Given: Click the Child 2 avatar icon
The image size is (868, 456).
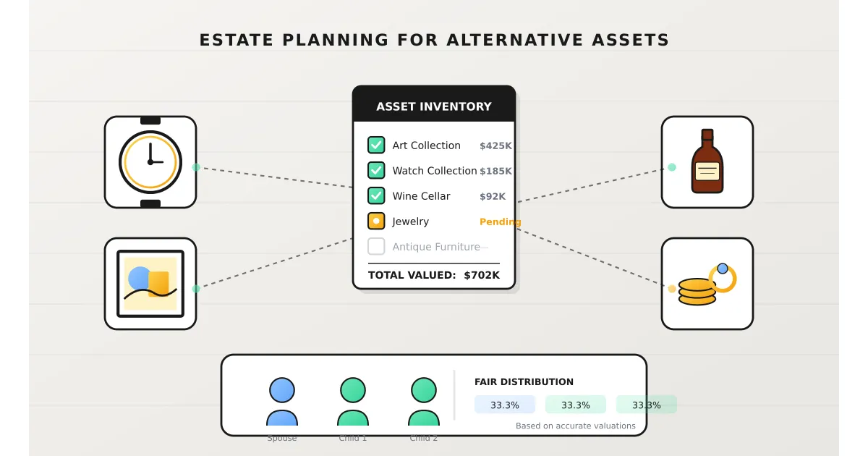Looking at the screenshot, I should [x=424, y=400].
